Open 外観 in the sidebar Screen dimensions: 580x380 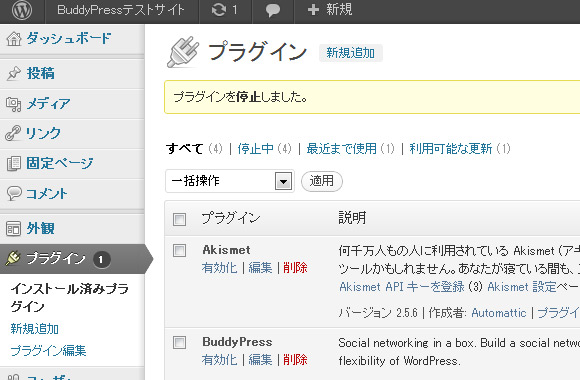pyautogui.click(x=41, y=228)
